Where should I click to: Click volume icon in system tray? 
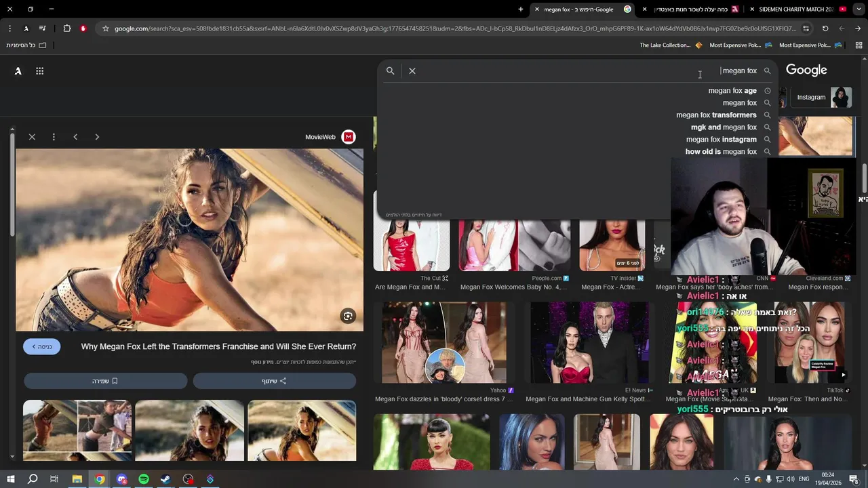tap(790, 479)
